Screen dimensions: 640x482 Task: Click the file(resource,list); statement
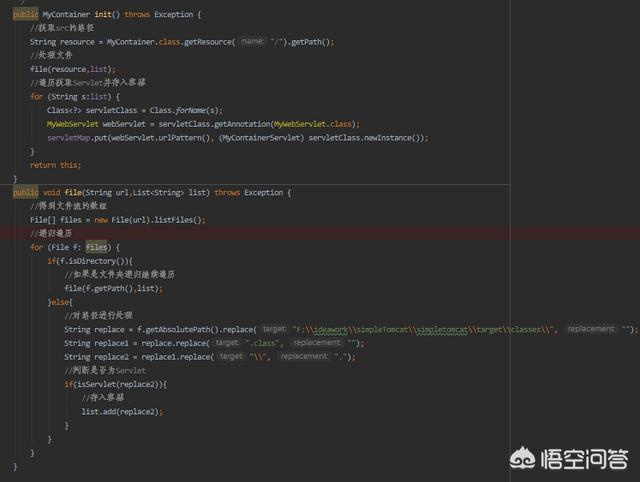[73, 69]
